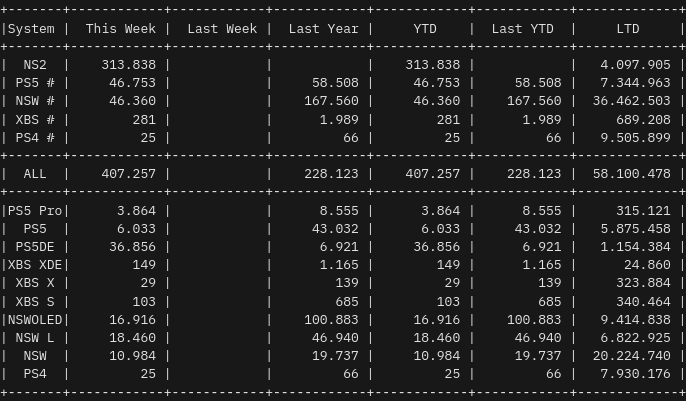Click the XBS XDE row label

35,265
